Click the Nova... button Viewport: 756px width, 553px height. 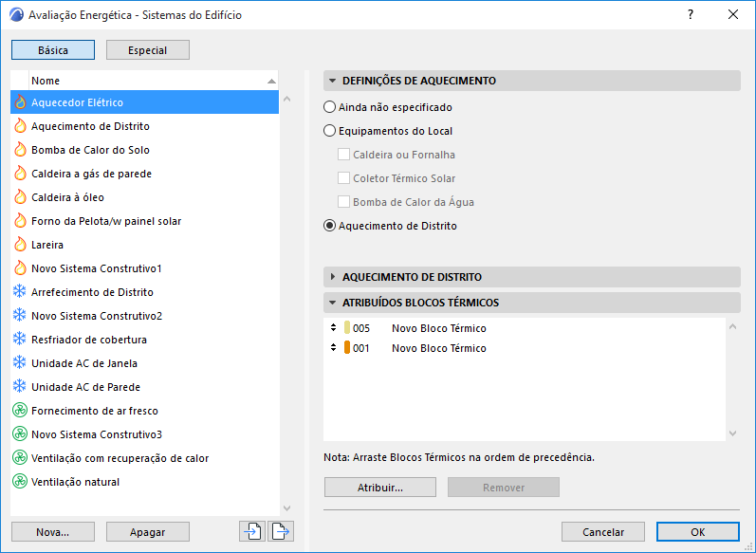coord(53,532)
